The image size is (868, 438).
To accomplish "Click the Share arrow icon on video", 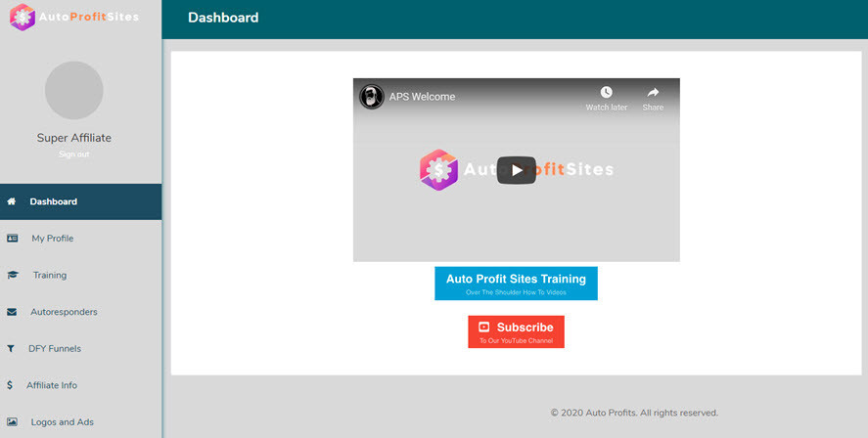I will click(x=653, y=92).
